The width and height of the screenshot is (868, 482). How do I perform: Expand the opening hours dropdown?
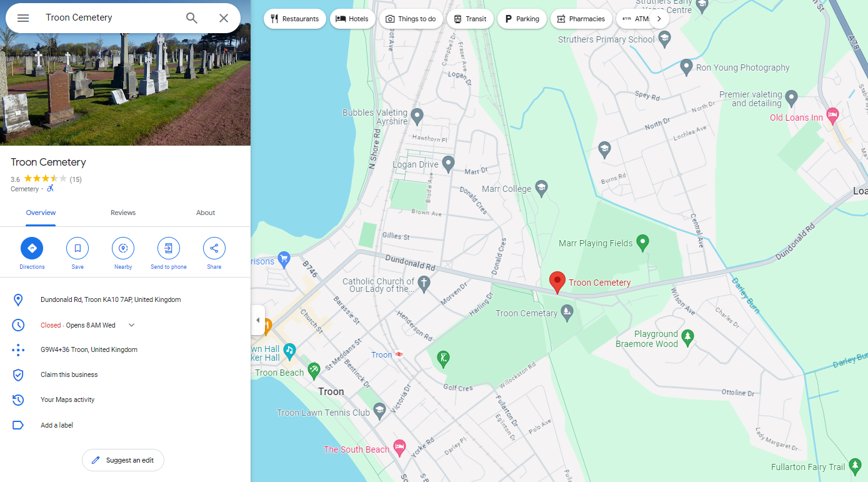[x=131, y=325]
